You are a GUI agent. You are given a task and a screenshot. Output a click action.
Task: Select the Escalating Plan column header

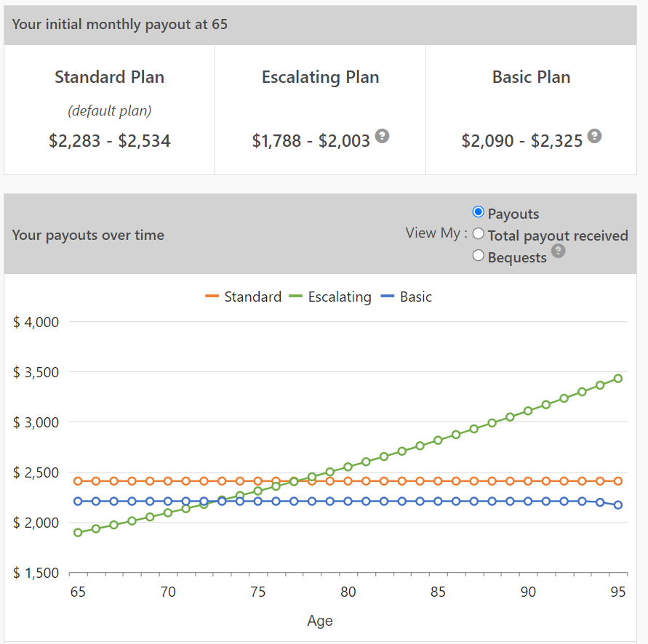pos(320,77)
